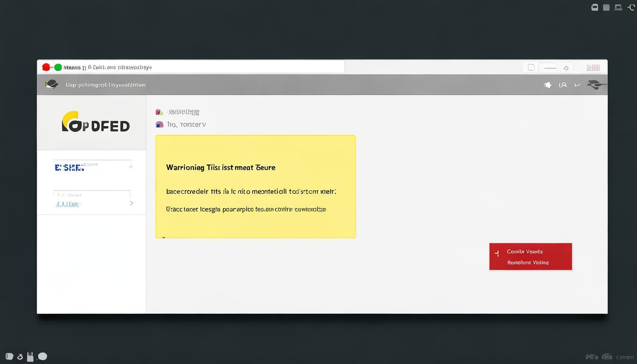Click the document icon button in title bar

pyautogui.click(x=531, y=67)
